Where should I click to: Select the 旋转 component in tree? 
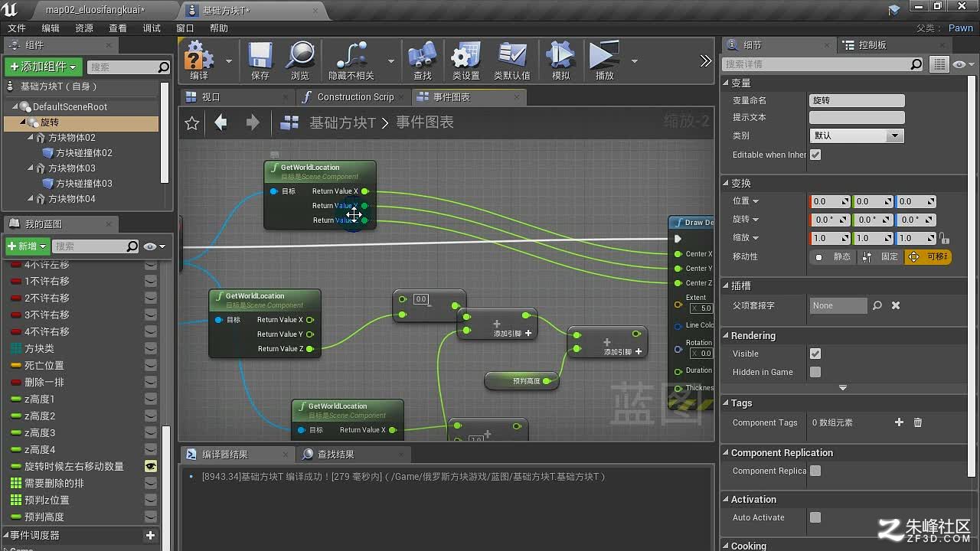click(81, 122)
